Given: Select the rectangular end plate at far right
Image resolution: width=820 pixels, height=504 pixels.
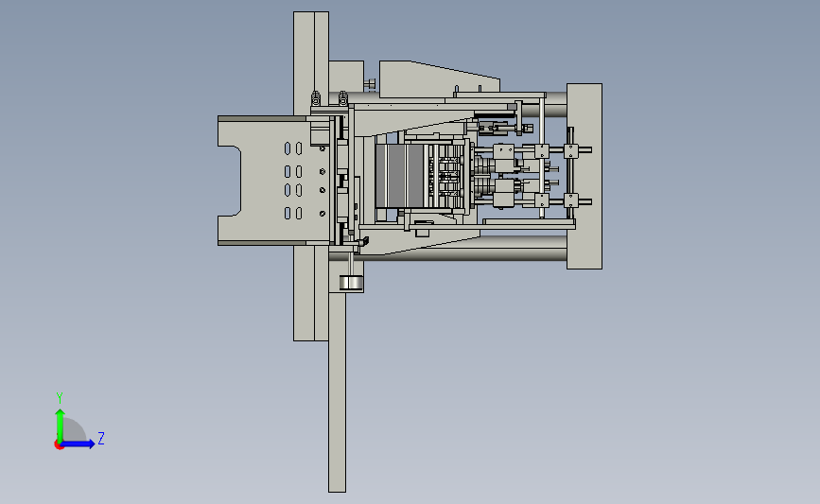Looking at the screenshot, I should (584, 176).
